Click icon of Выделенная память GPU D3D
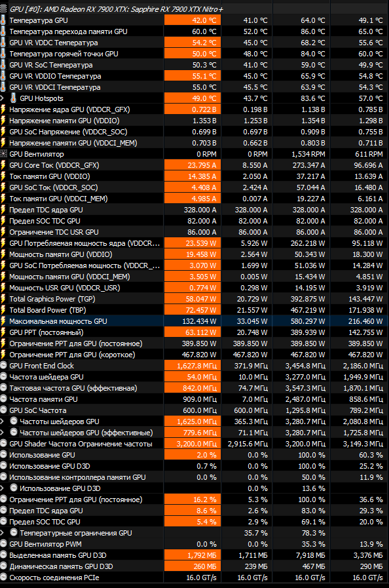The width and height of the screenshot is (389, 588). (3, 555)
